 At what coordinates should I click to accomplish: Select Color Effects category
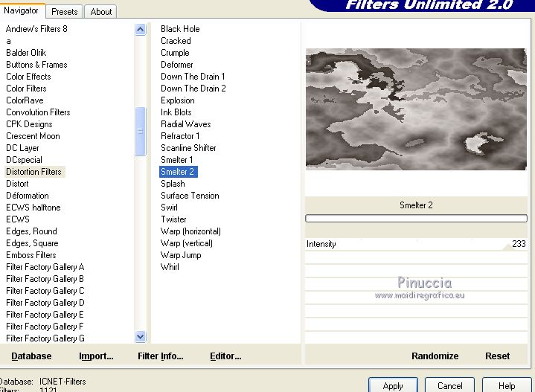[x=28, y=77]
